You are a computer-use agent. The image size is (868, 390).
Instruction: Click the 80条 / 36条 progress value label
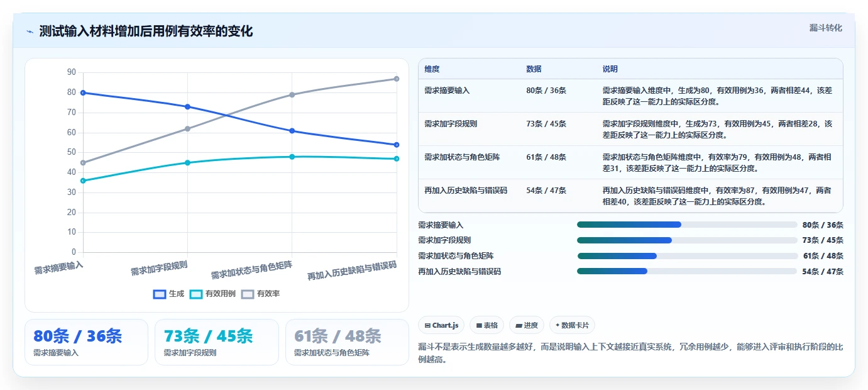(823, 225)
